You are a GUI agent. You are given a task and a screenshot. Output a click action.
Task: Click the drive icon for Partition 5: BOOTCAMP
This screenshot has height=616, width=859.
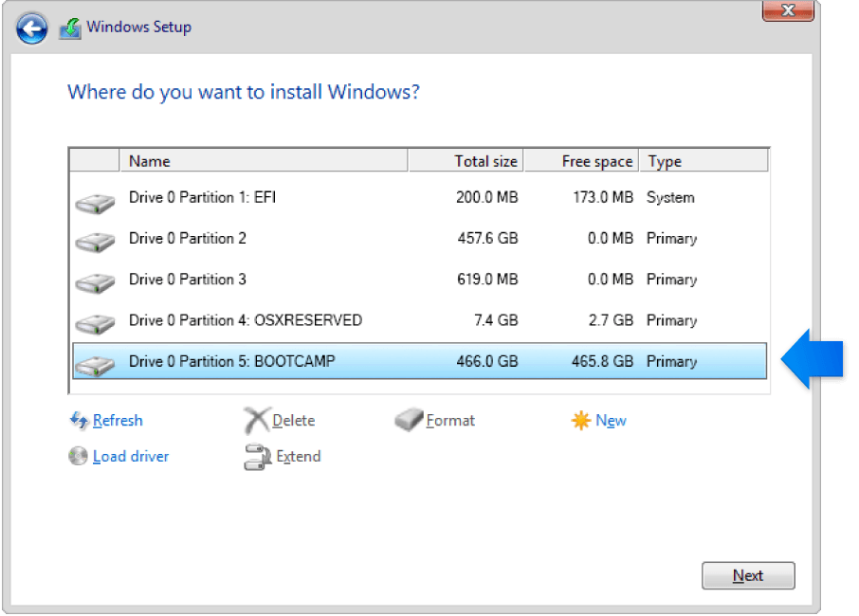click(x=95, y=366)
